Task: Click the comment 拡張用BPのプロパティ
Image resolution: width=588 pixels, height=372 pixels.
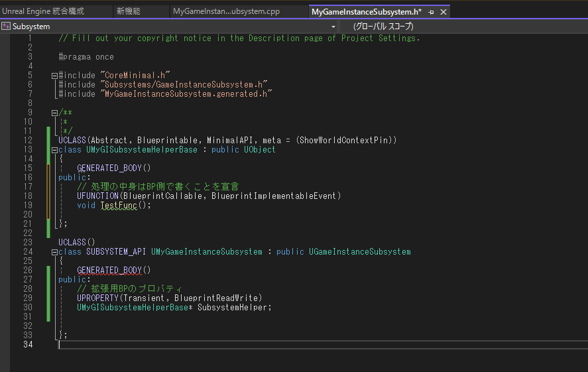Action: tap(129, 288)
